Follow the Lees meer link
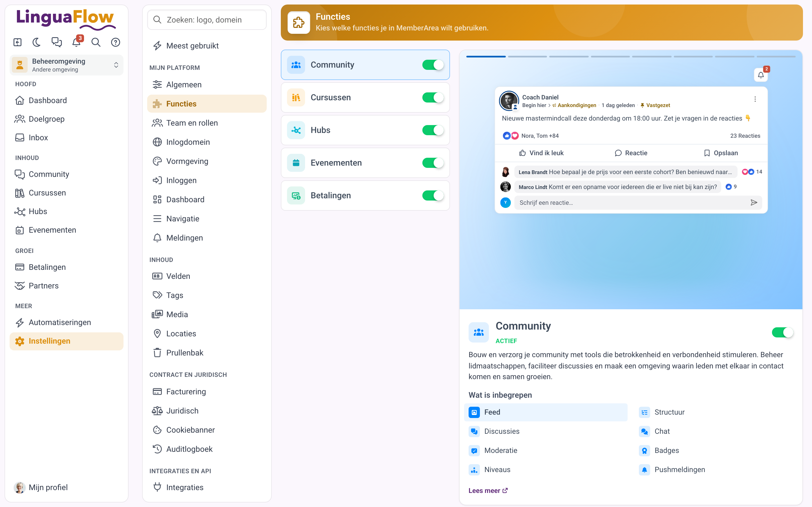 point(488,491)
